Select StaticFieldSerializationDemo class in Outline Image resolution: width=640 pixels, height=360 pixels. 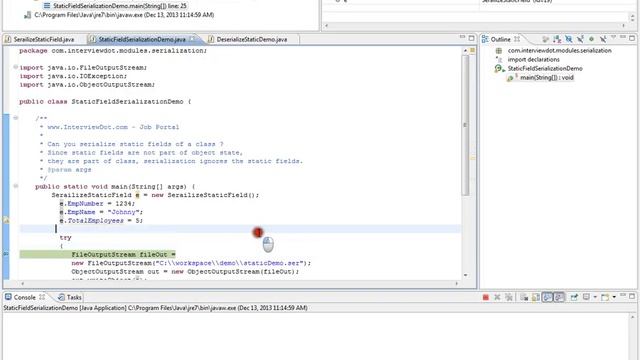(x=545, y=69)
